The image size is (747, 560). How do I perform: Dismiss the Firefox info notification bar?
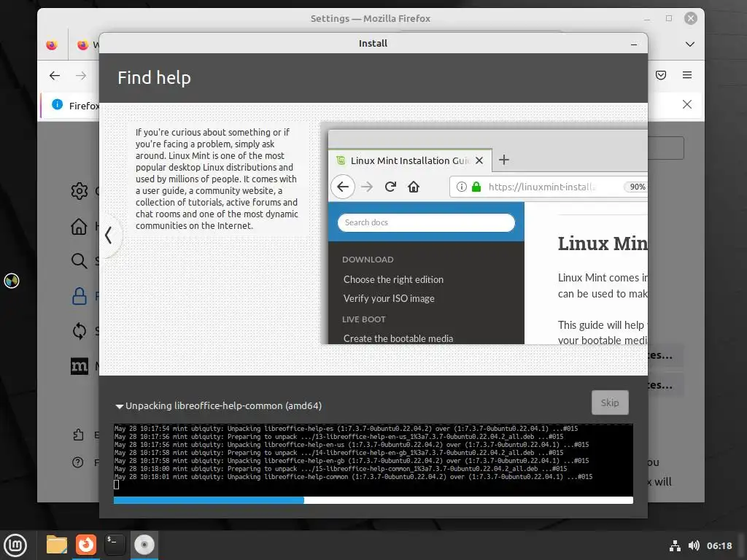tap(687, 104)
